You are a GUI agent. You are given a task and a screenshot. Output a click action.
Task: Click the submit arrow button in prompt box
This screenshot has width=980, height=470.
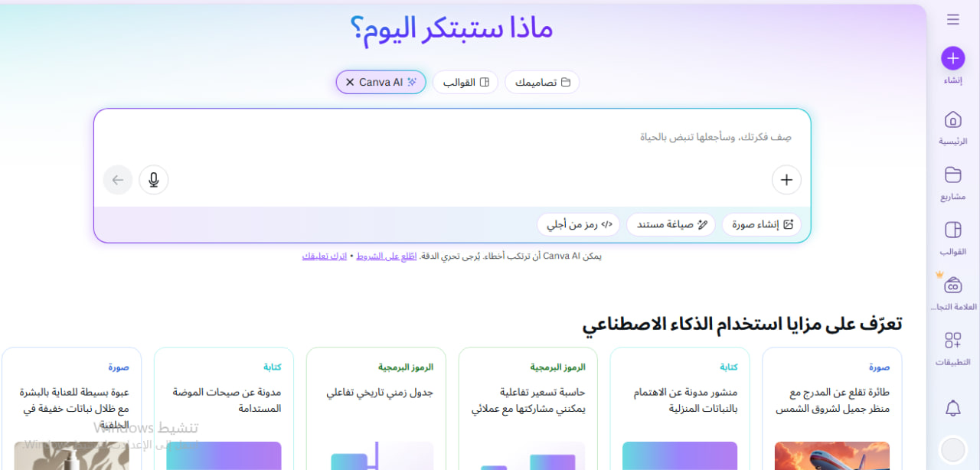coord(118,180)
